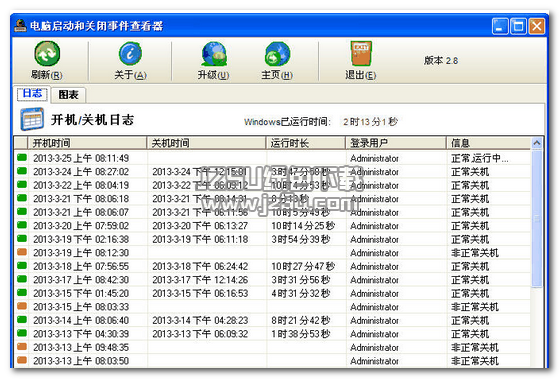This screenshot has height=379, width=560.
Task: Click duration cell 8时21分42秒
Action: 300,321
